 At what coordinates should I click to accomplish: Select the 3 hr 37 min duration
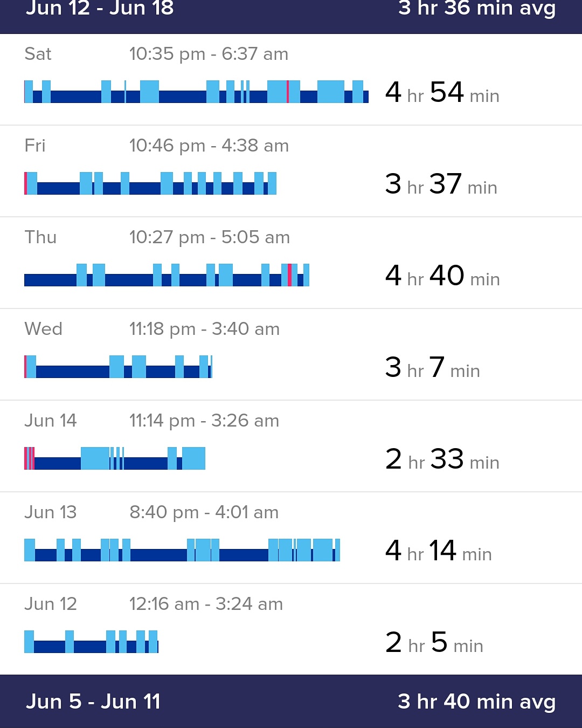[441, 184]
